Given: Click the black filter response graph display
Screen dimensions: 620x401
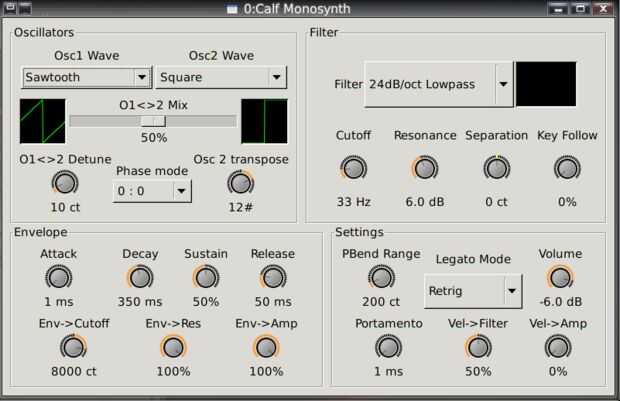Looking at the screenshot, I should 546,84.
